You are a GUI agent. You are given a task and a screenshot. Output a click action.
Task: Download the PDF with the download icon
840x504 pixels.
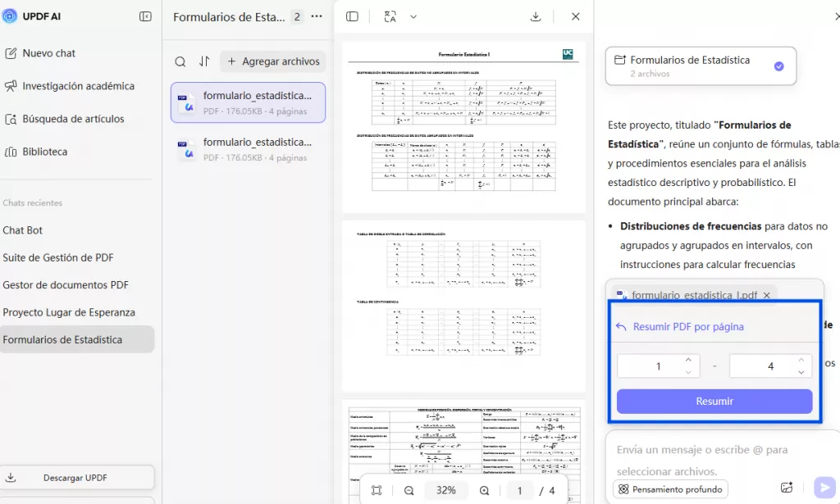coord(535,16)
